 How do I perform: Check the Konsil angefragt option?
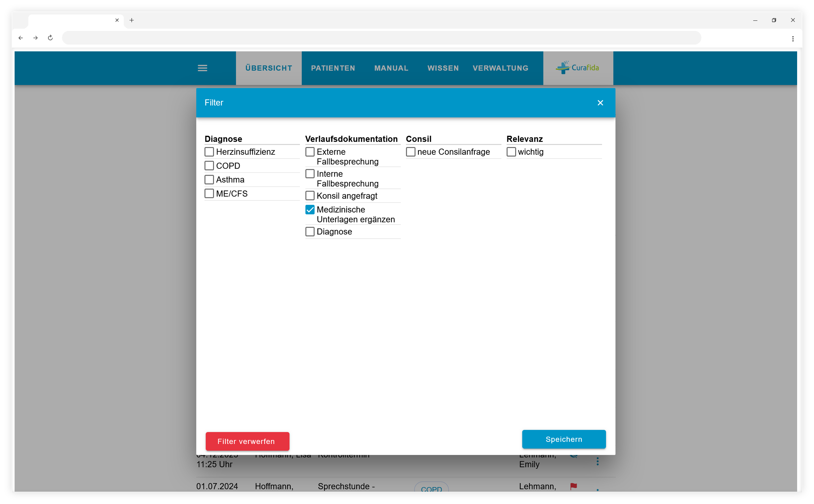coord(310,196)
